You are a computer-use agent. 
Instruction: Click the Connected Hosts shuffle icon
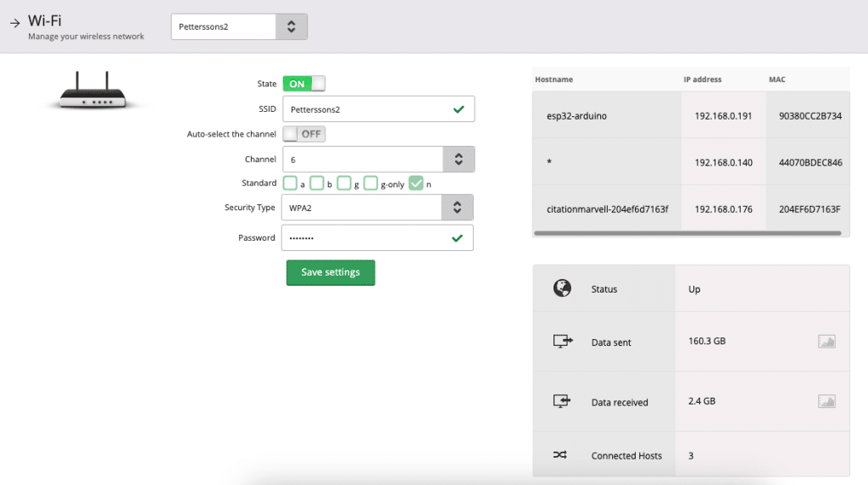pos(560,455)
